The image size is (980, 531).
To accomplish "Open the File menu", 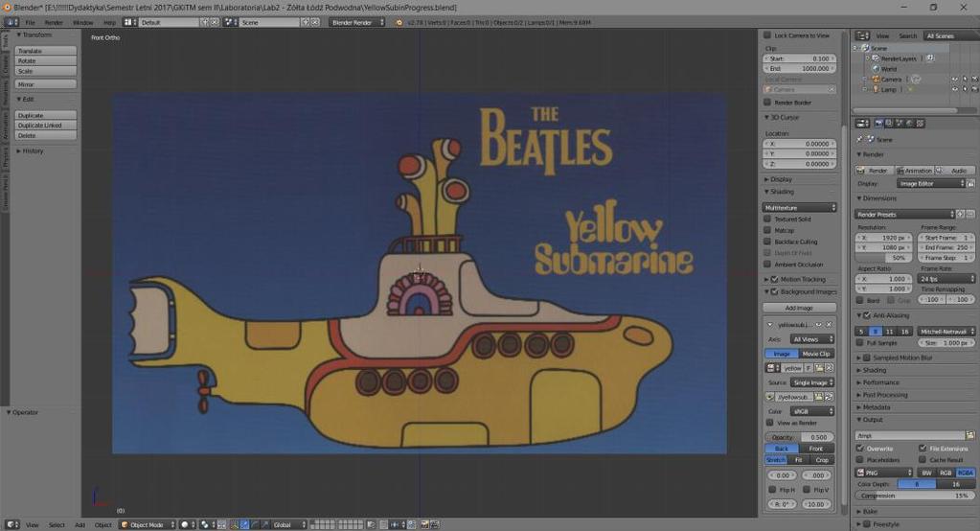I will tap(30, 22).
